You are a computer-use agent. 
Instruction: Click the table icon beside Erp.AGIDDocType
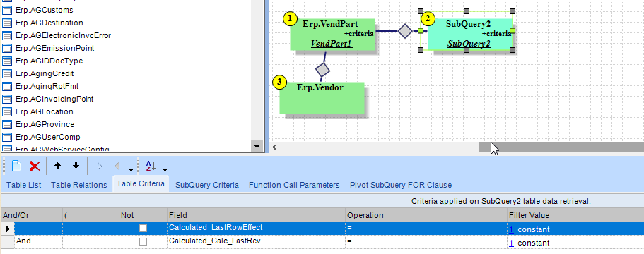pyautogui.click(x=7, y=61)
